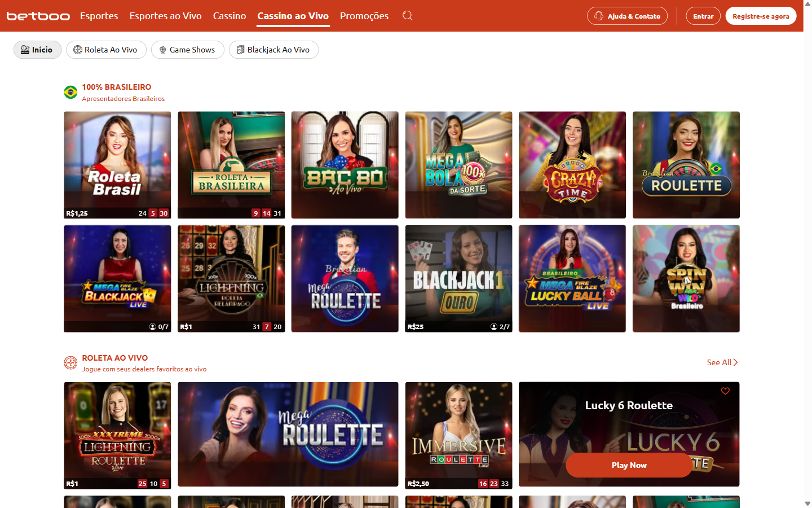Open Spin a Win Wild Brasileiro
The width and height of the screenshot is (812, 508).
coord(686,279)
